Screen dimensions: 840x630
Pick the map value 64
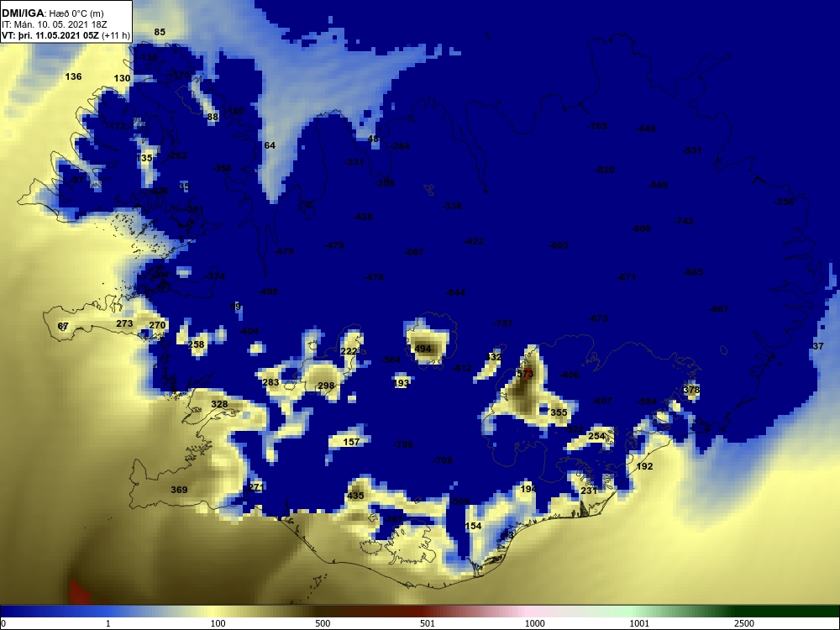pos(270,145)
